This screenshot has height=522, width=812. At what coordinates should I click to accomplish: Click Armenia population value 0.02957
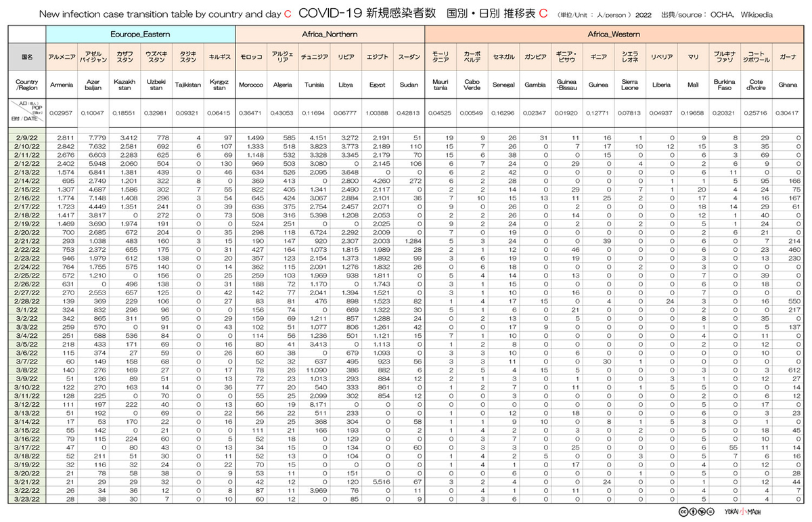(62, 113)
